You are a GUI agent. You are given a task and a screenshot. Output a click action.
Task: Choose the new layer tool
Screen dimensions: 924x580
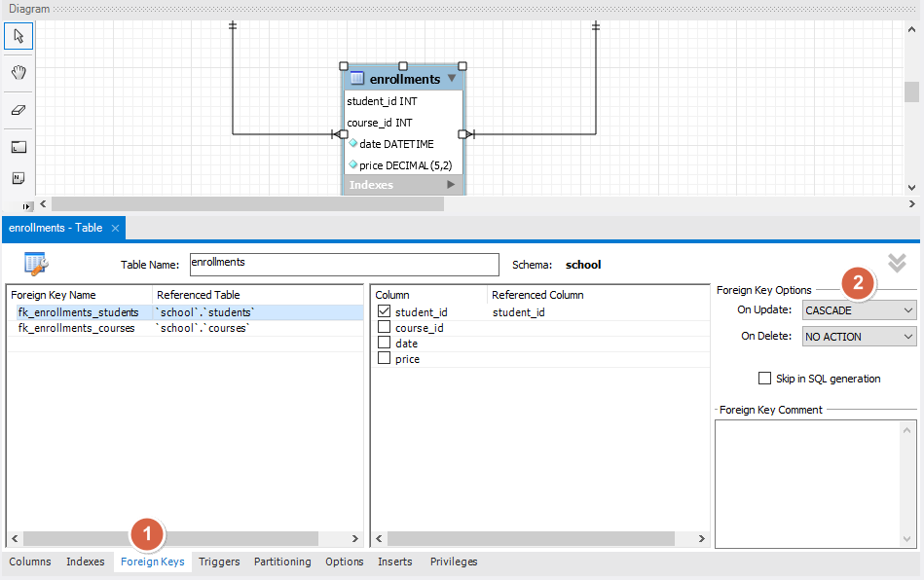pos(18,147)
